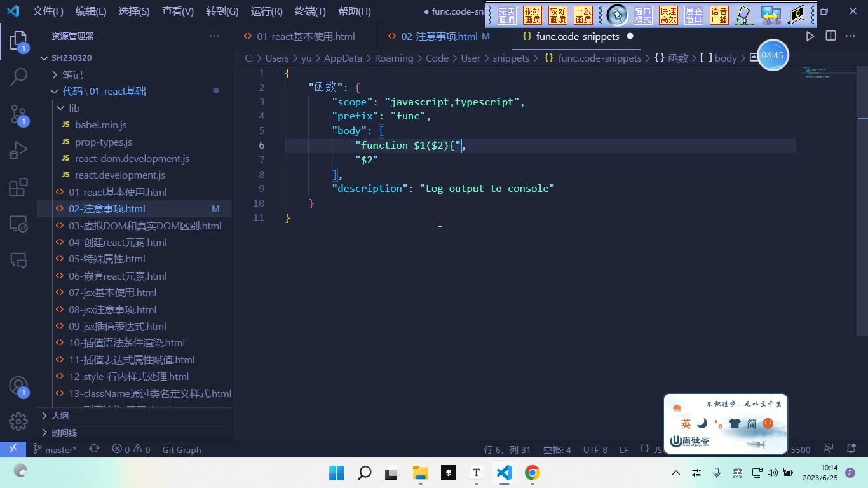Open the Windows Start menu

[336, 473]
